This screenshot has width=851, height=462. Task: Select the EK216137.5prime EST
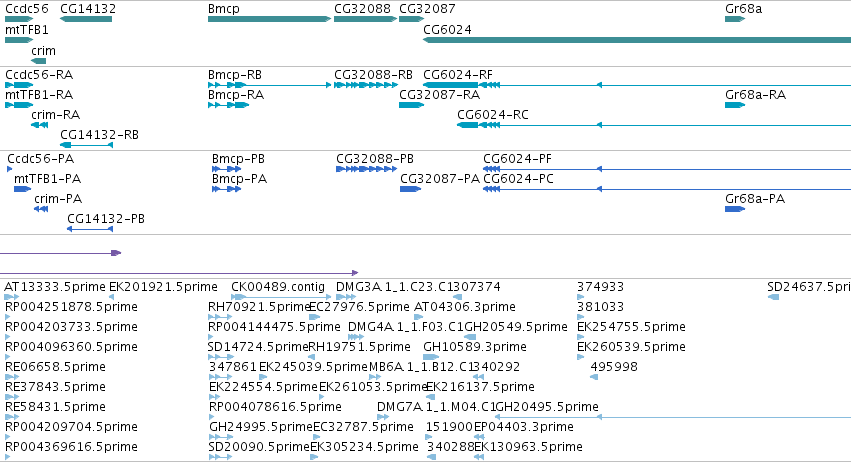pyautogui.click(x=430, y=397)
